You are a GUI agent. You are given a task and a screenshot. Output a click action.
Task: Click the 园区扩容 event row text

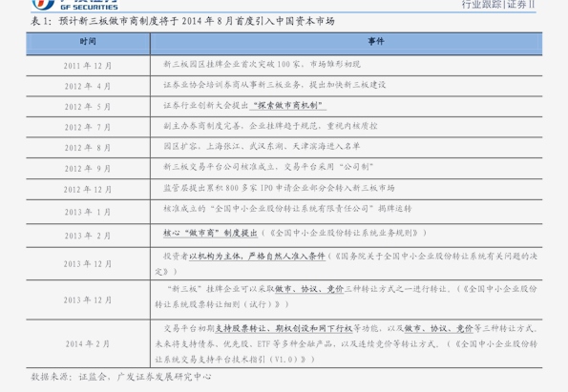click(x=262, y=146)
